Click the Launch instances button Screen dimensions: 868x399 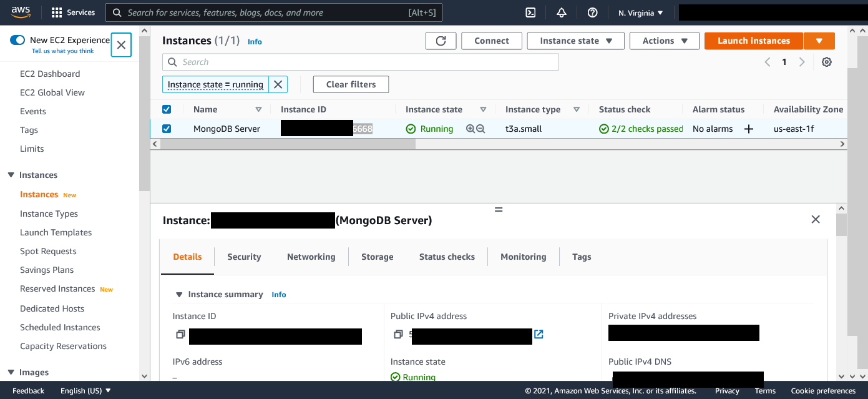(x=754, y=41)
